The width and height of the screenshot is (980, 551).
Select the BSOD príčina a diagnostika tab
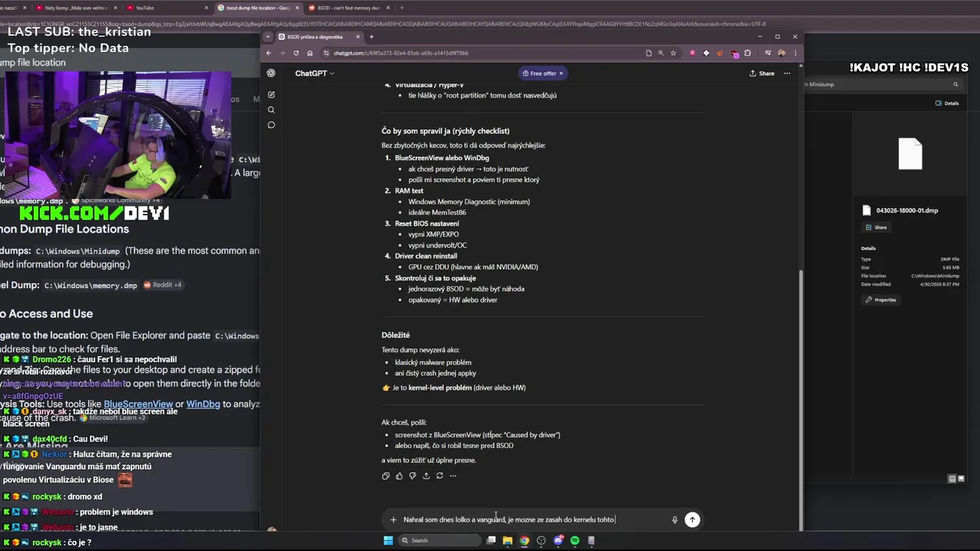(x=318, y=37)
